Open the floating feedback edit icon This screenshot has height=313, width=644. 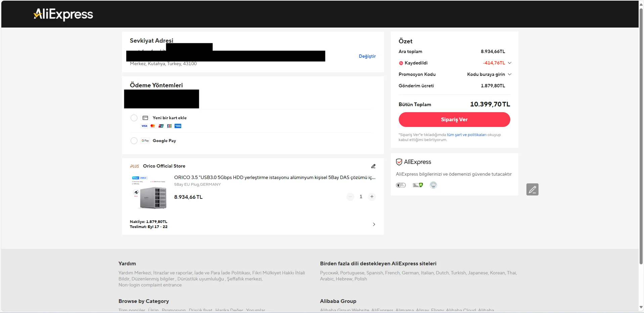coord(532,189)
